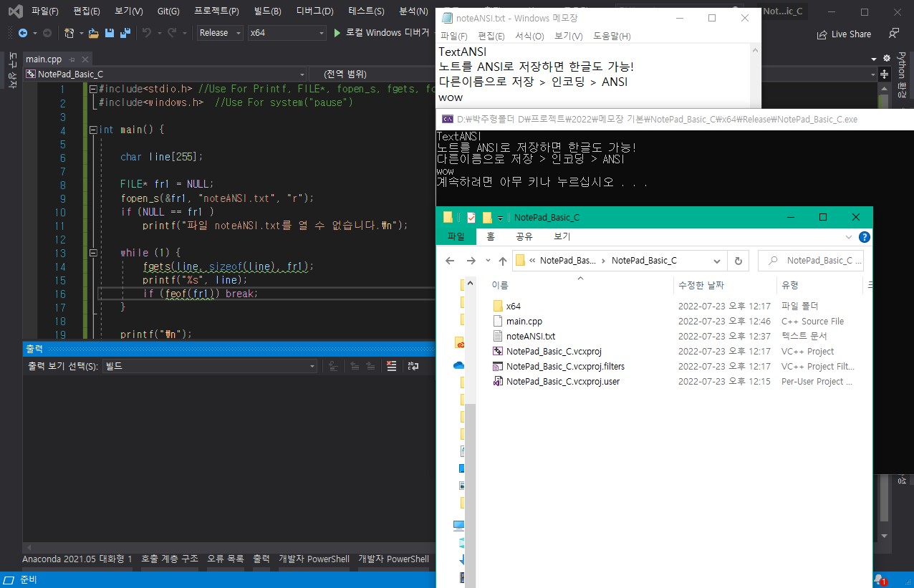Viewport: 914px width, 588px height.
Task: Switch to 호출 계층 구조 tab
Action: [x=170, y=559]
